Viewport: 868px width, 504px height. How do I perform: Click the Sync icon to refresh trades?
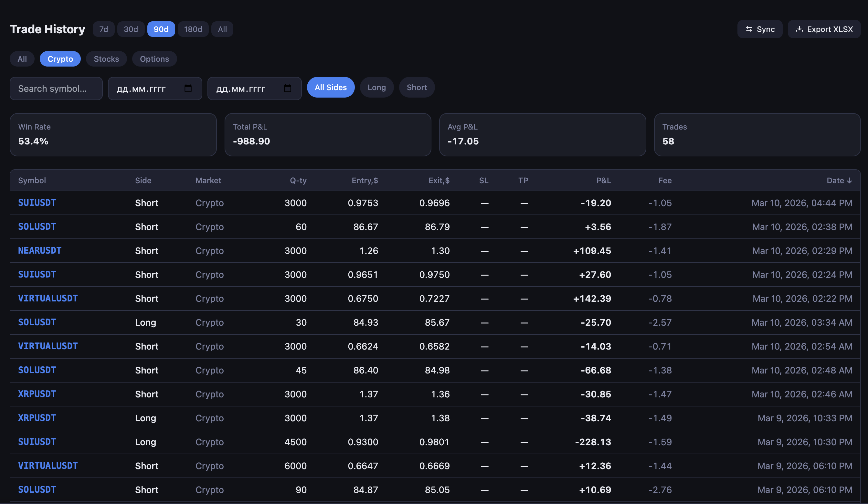[x=749, y=29]
